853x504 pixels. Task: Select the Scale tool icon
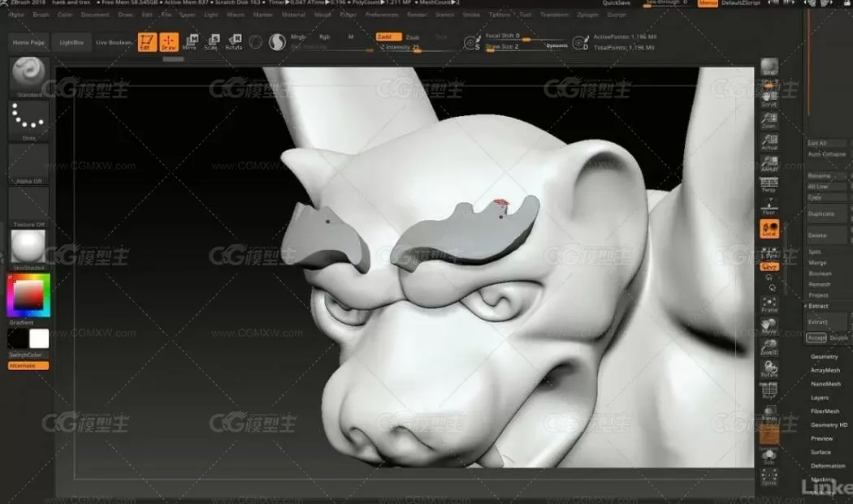click(211, 42)
